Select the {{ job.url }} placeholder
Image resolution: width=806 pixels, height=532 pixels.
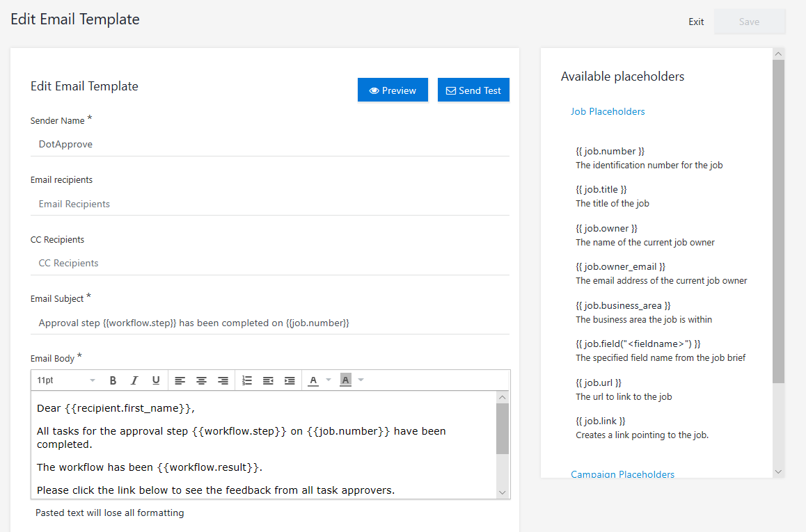[599, 382]
